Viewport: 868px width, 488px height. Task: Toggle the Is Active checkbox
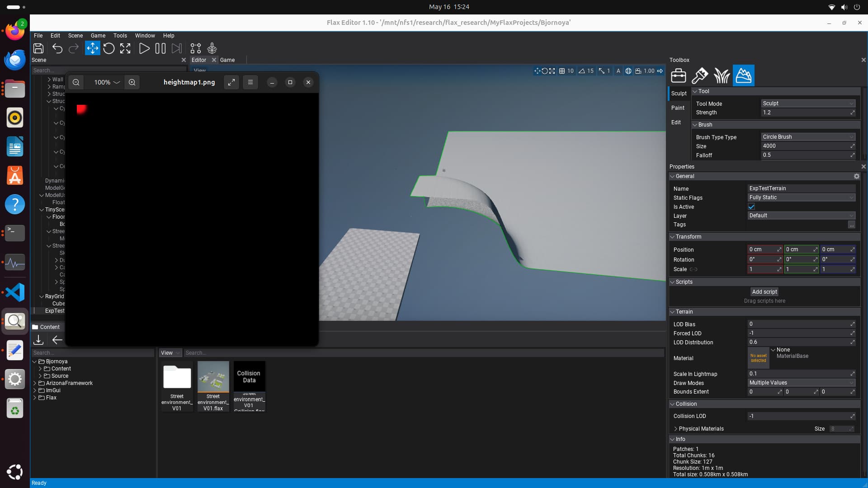tap(751, 206)
